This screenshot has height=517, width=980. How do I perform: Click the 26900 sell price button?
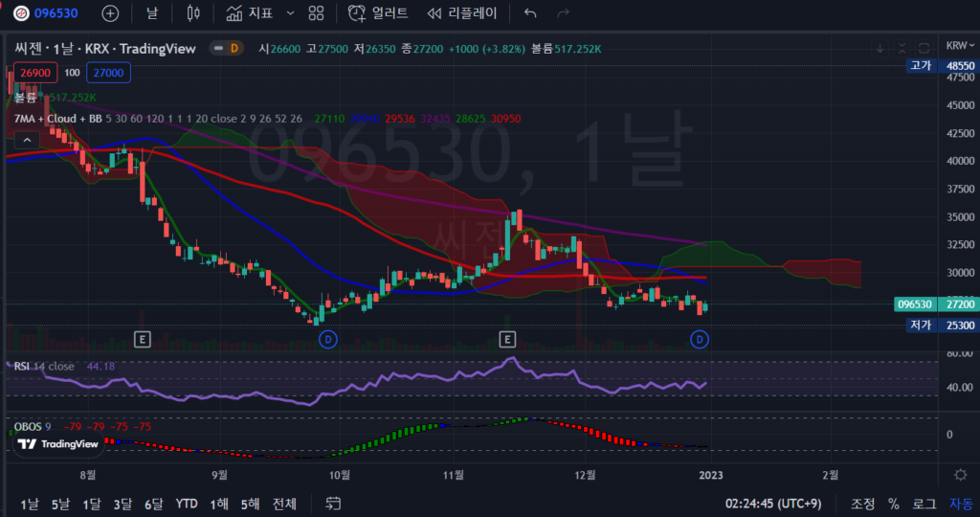[x=34, y=73]
